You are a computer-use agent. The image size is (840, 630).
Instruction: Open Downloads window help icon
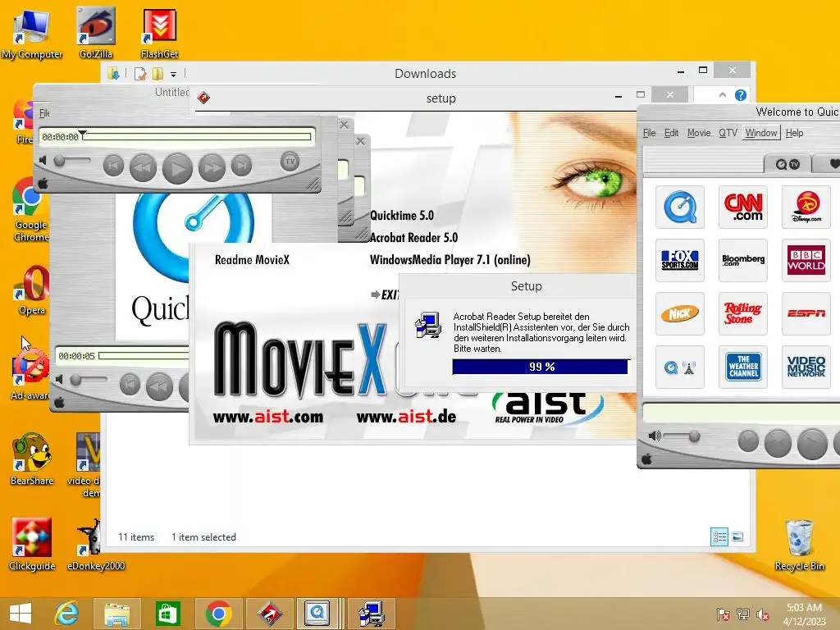pyautogui.click(x=741, y=95)
